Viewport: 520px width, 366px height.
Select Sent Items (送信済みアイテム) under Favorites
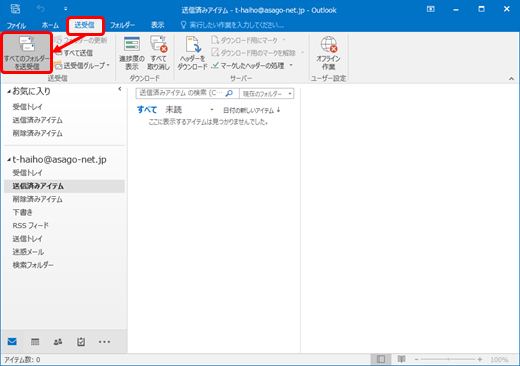pos(38,120)
